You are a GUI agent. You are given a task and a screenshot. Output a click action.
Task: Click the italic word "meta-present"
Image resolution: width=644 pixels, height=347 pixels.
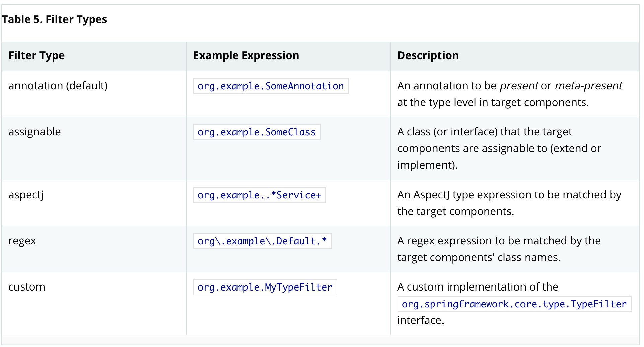click(588, 86)
